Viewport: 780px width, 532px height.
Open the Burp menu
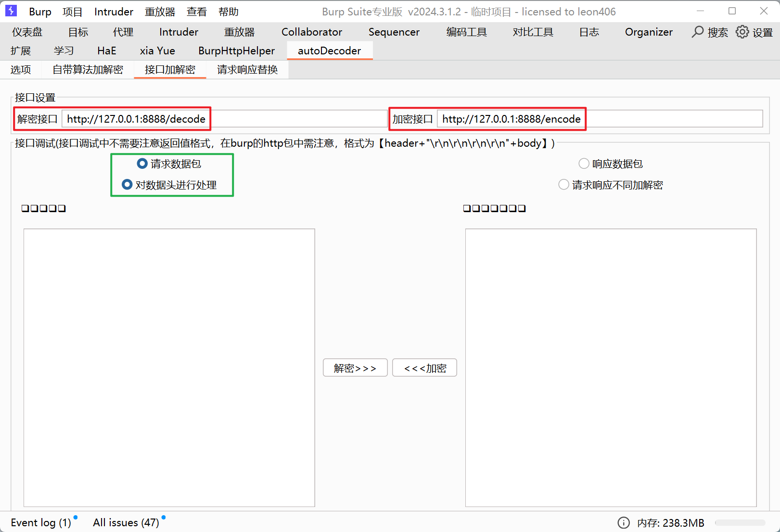40,12
